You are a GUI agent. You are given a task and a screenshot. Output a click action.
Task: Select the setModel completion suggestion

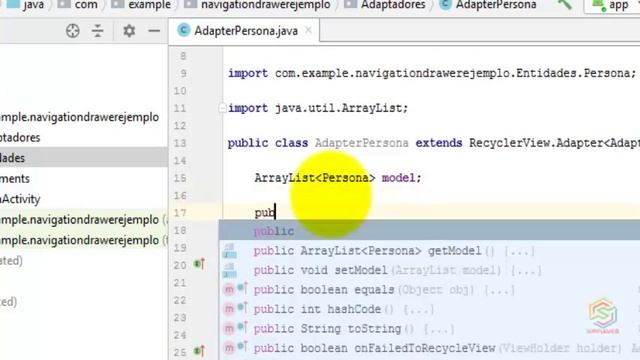point(429,270)
